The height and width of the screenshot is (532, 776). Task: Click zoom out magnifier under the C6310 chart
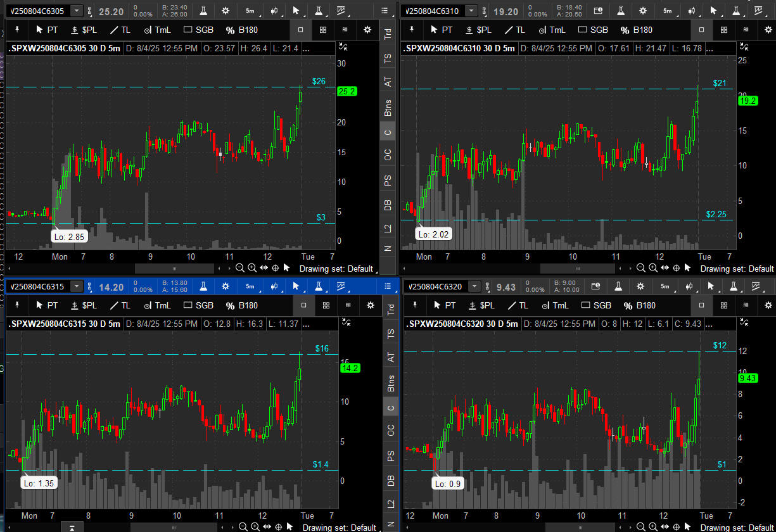pyautogui.click(x=641, y=269)
